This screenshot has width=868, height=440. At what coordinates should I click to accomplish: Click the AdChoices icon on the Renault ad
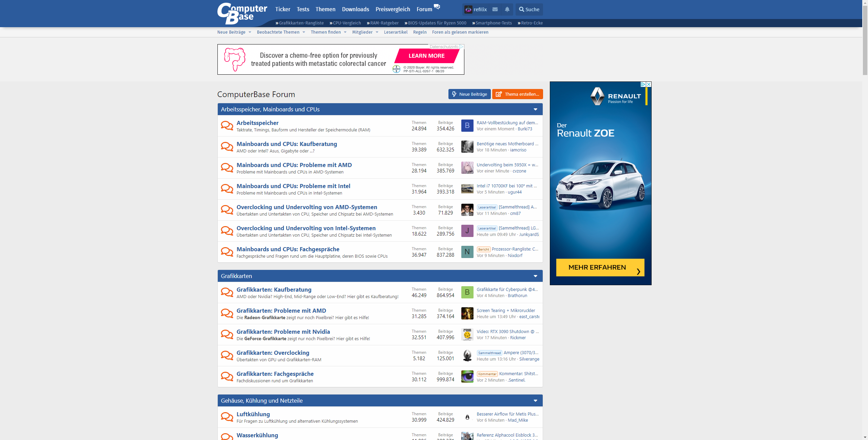[x=643, y=84]
